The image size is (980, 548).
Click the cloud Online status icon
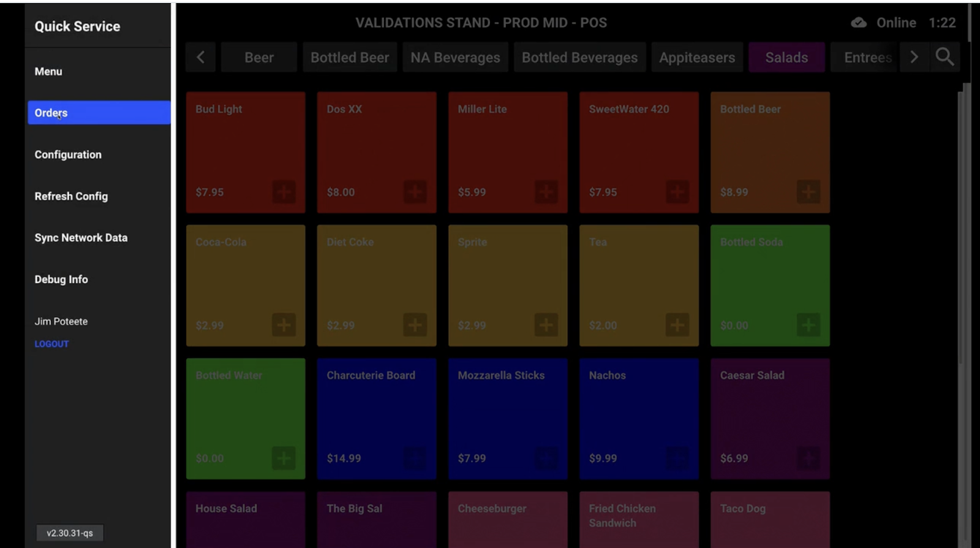point(859,23)
